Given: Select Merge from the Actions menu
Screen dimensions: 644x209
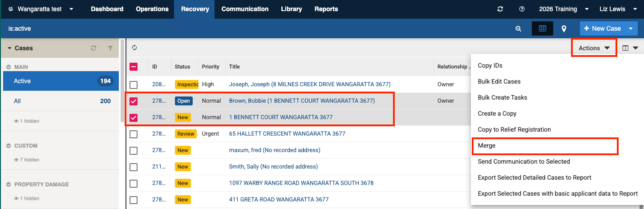Looking at the screenshot, I should click(486, 145).
